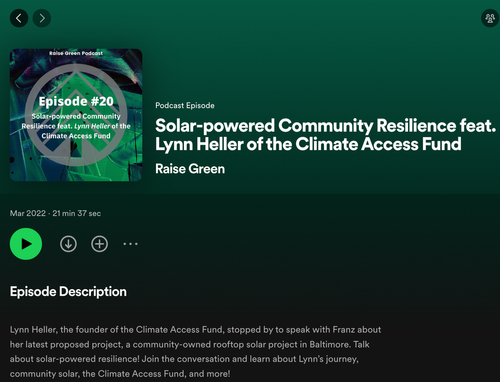The width and height of the screenshot is (500, 382).
Task: Open the three-dot more options menu
Action: click(x=130, y=244)
